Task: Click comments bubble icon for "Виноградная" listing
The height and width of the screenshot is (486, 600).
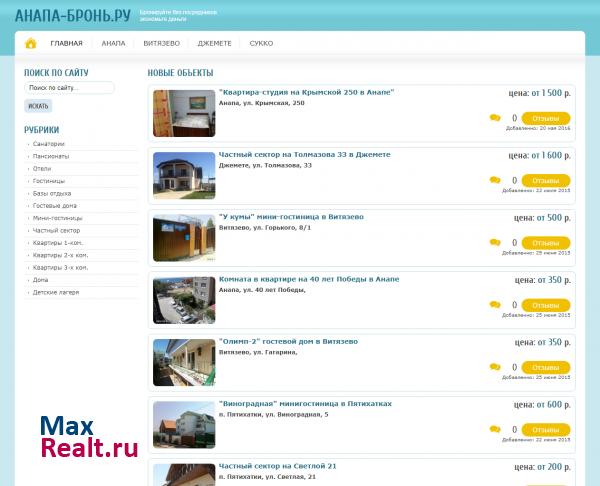Action: tap(495, 429)
